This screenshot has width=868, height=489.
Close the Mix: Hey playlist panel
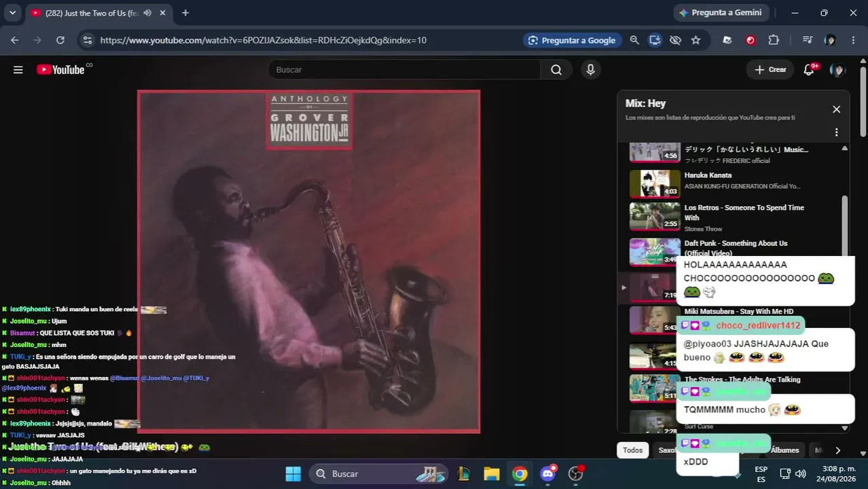[x=836, y=109]
